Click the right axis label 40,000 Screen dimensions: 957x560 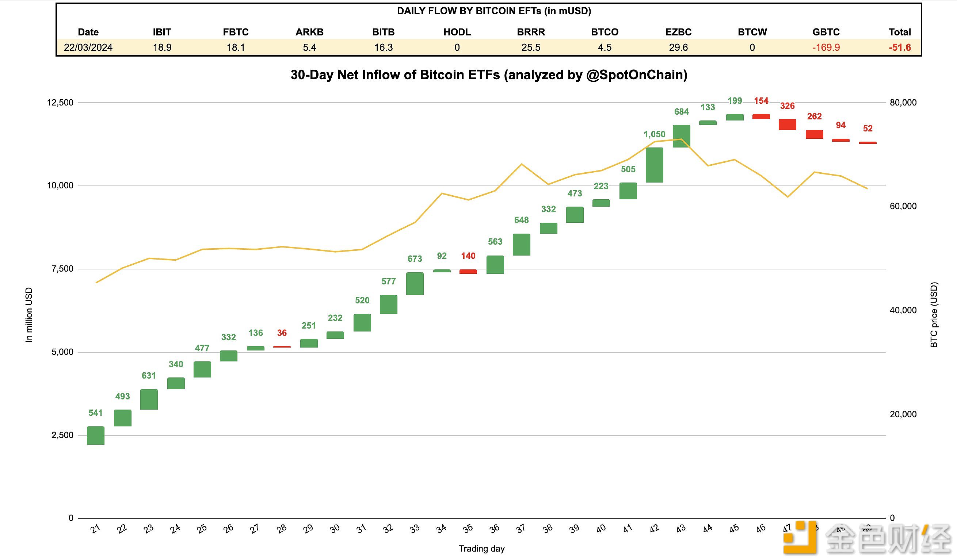903,310
